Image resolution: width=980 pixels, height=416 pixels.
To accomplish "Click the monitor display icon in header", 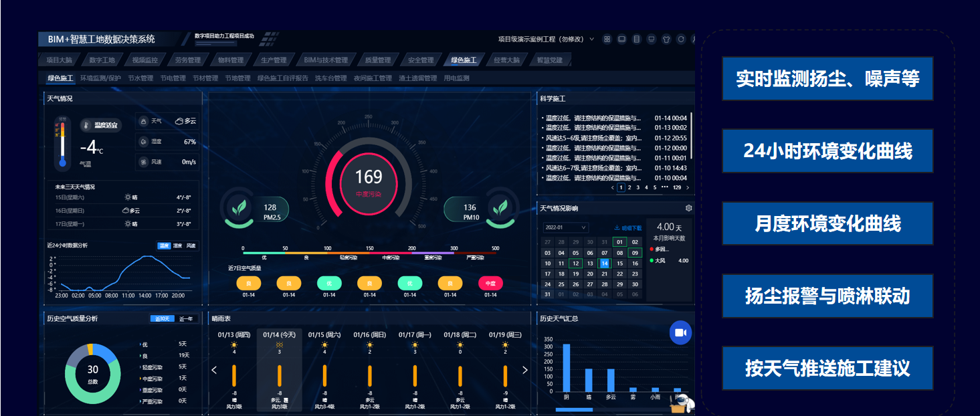I will coord(651,39).
